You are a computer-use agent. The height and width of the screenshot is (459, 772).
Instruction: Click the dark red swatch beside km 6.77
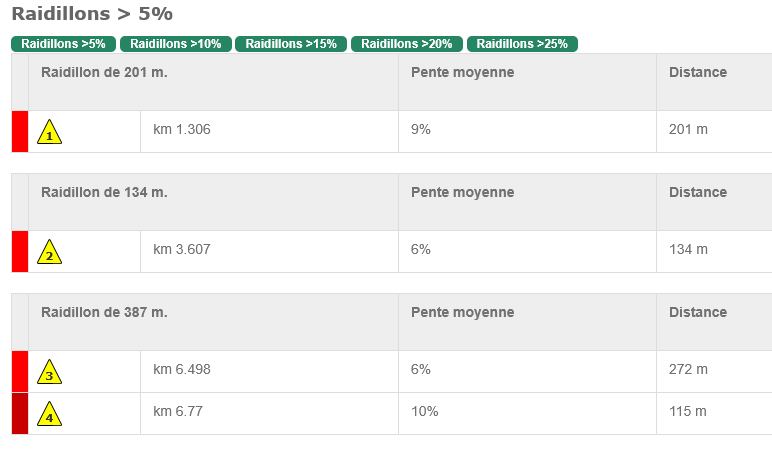(20, 414)
